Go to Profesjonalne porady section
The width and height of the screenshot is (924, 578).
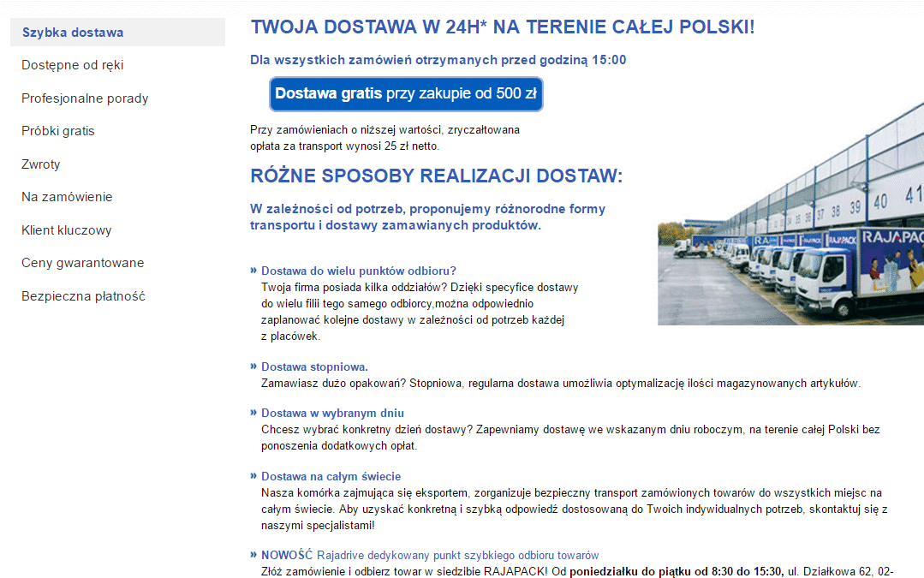pyautogui.click(x=85, y=98)
